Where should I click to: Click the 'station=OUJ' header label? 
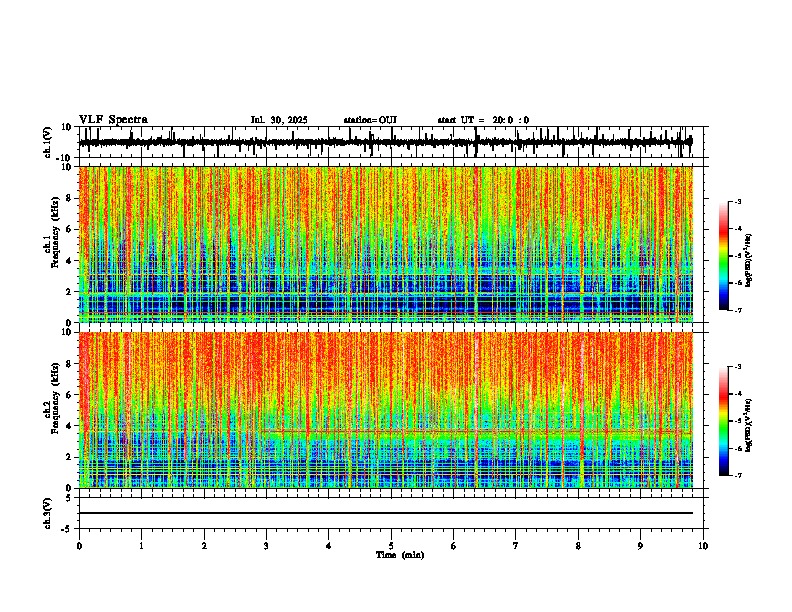tap(370, 120)
